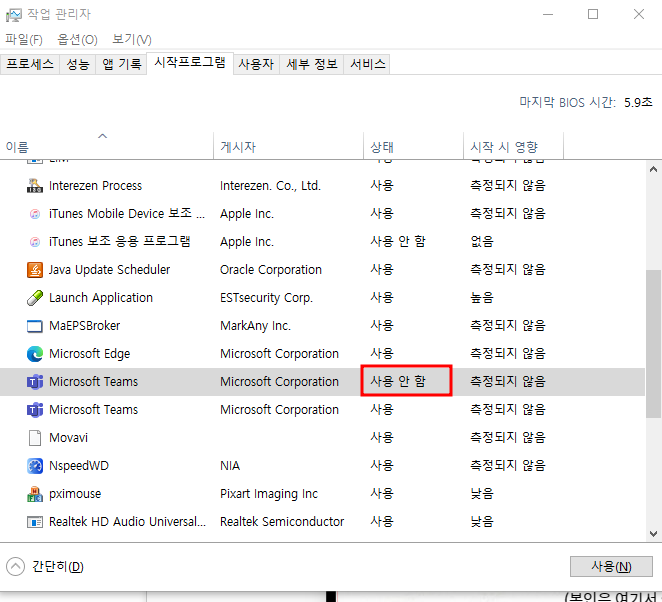This screenshot has height=602, width=662.
Task: Switch to the 성능 tab
Action: [78, 64]
